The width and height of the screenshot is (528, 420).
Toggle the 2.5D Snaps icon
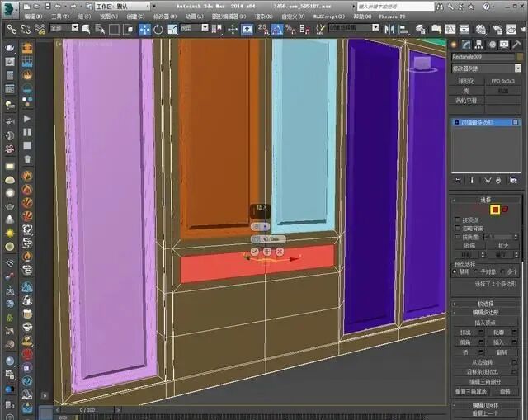262,30
